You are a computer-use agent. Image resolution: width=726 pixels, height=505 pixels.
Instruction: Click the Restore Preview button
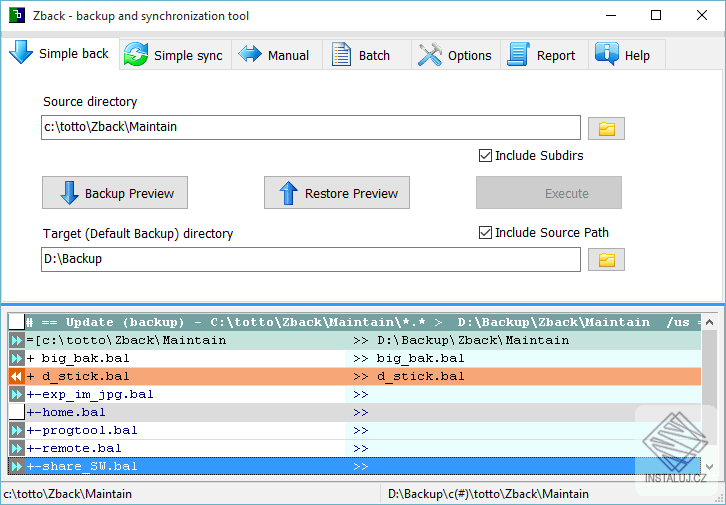tap(337, 193)
